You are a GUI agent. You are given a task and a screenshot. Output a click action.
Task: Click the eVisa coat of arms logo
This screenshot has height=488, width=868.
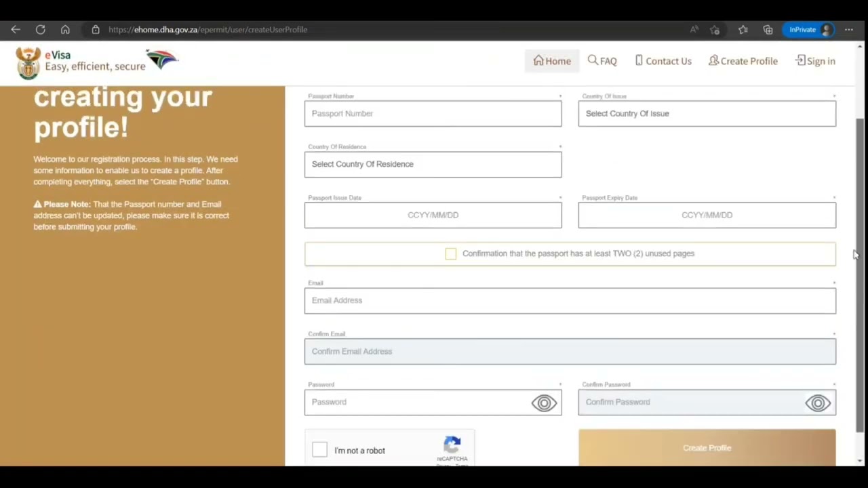click(28, 63)
